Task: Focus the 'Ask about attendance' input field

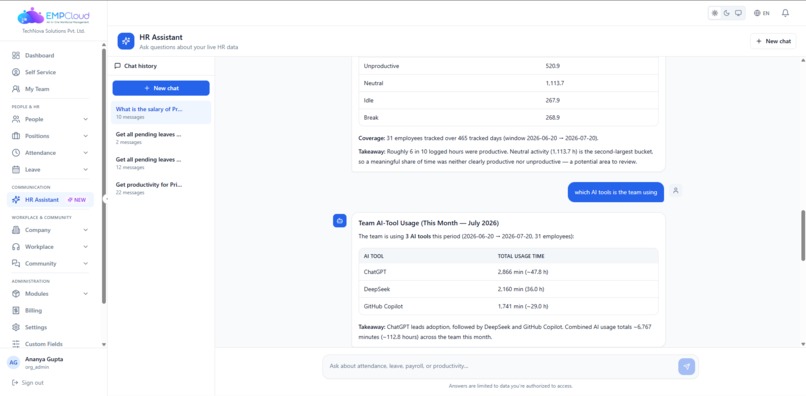Action: pyautogui.click(x=501, y=367)
